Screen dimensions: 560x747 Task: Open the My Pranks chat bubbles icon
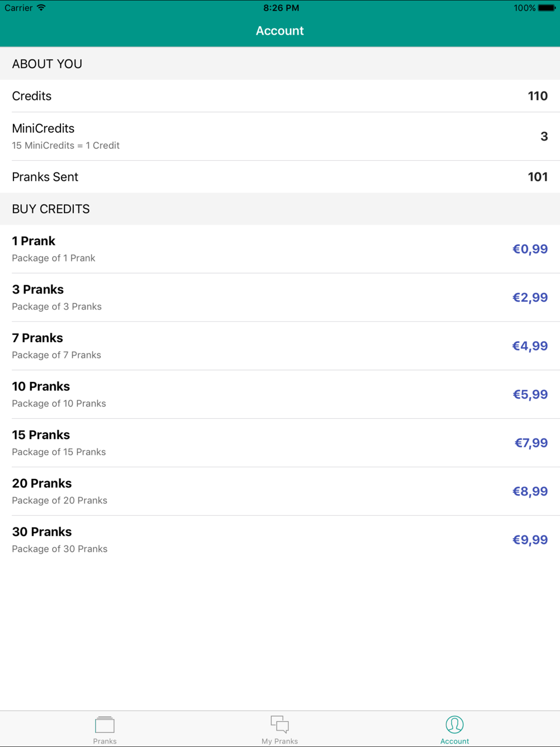pyautogui.click(x=279, y=724)
